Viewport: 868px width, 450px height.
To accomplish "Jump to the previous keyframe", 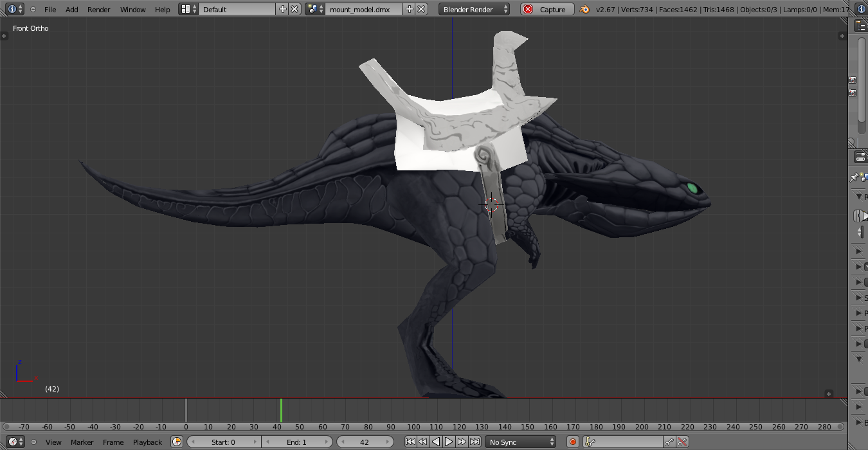I will [x=422, y=442].
